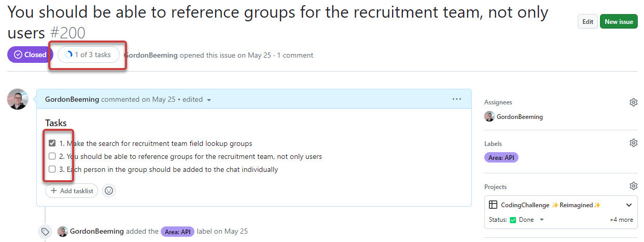This screenshot has width=644, height=242.
Task: Click GordonBeeming's avatar beside the comment
Action: coord(17,99)
